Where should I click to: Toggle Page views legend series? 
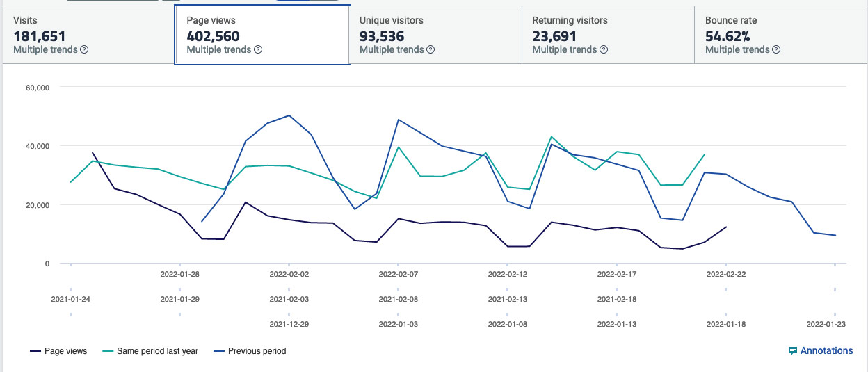[x=58, y=351]
